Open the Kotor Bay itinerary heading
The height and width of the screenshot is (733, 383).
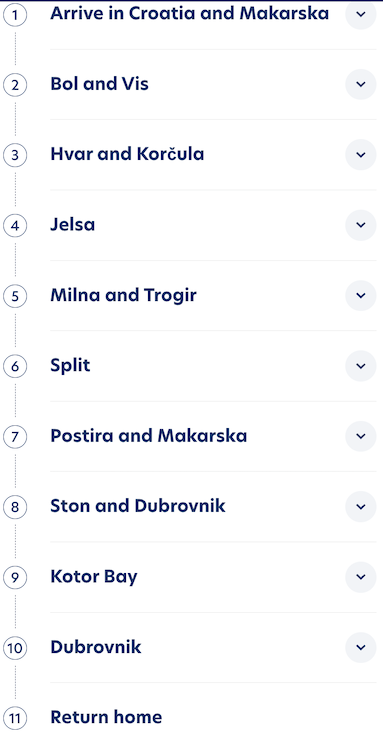pos(94,577)
